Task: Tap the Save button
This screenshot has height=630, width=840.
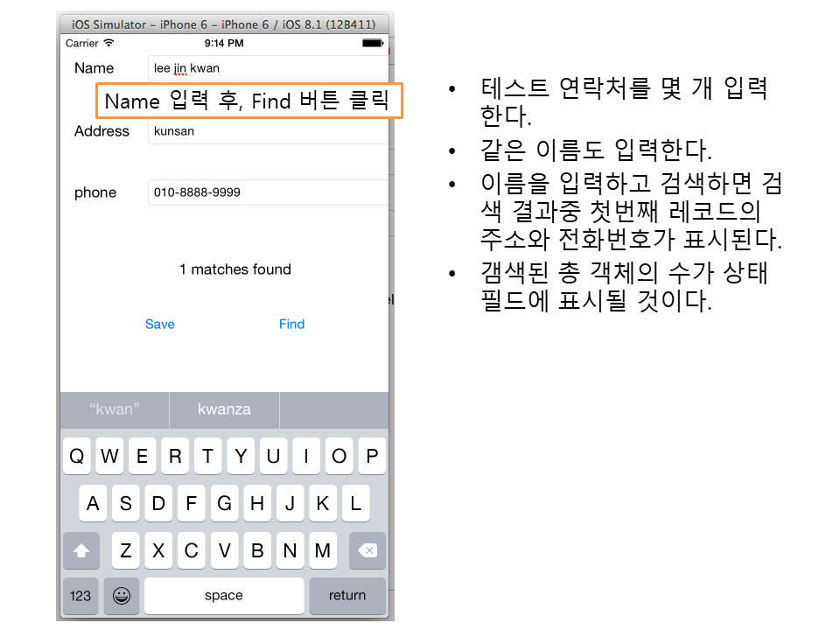Action: point(160,324)
